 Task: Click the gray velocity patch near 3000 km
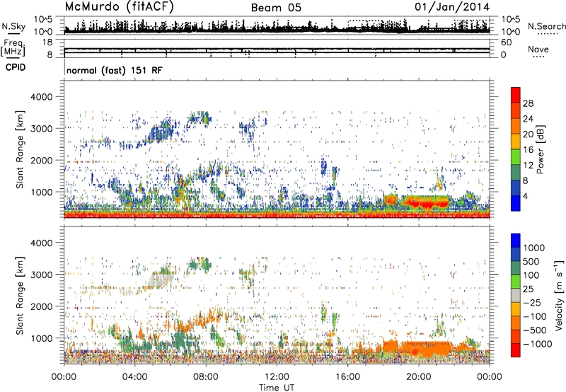[x=161, y=281]
